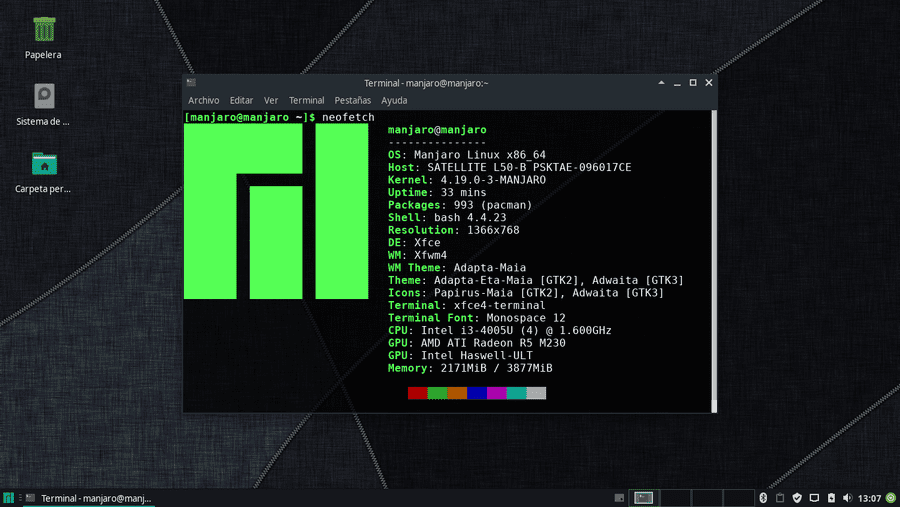Click the 'Terminal: xfce4-terminal' line
The width and height of the screenshot is (900, 507).
point(467,305)
